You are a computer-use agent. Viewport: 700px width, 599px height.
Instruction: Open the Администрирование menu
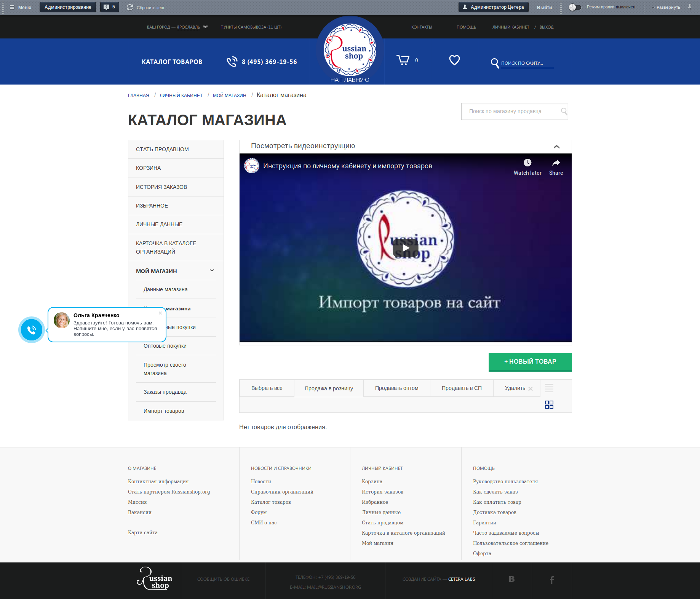pos(67,6)
